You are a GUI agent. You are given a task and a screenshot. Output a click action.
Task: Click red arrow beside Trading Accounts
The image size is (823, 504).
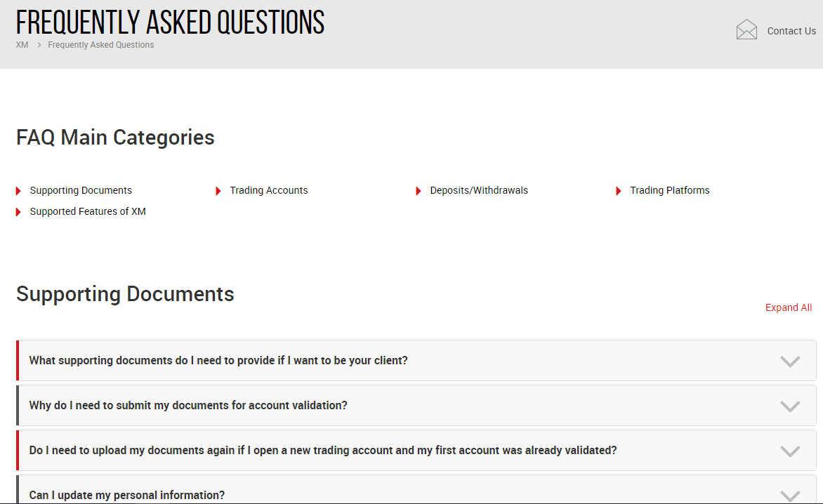tap(218, 191)
